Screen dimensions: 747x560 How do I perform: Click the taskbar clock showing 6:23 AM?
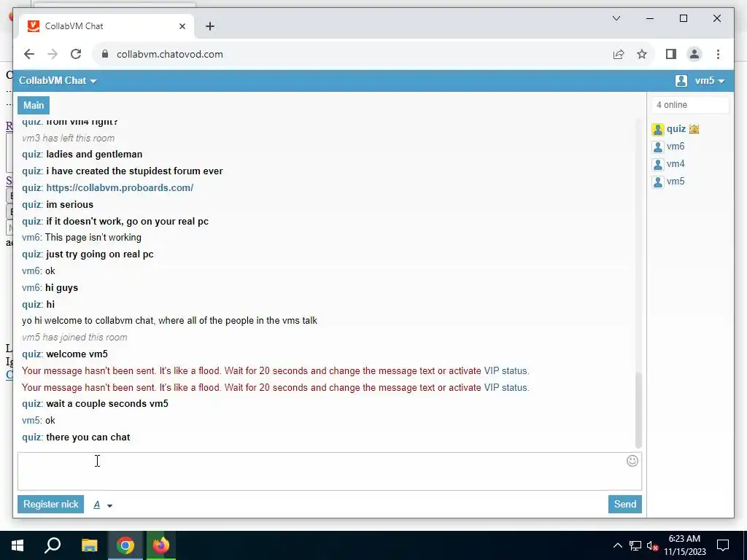pyautogui.click(x=684, y=545)
